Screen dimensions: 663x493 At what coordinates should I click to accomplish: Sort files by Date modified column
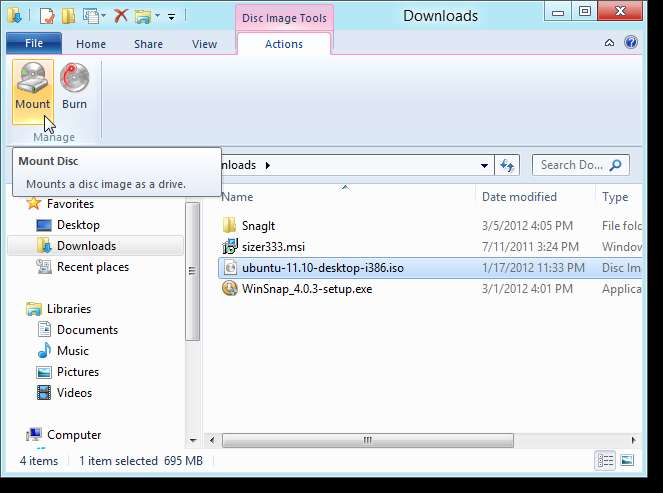coord(519,197)
